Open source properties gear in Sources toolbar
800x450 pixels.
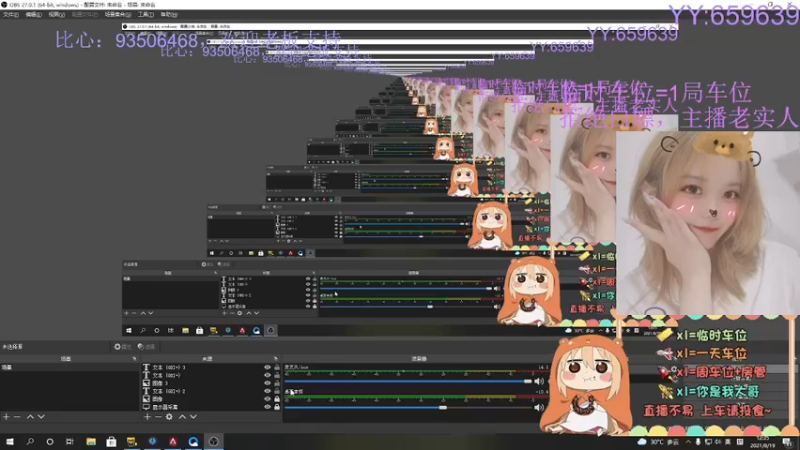[169, 417]
